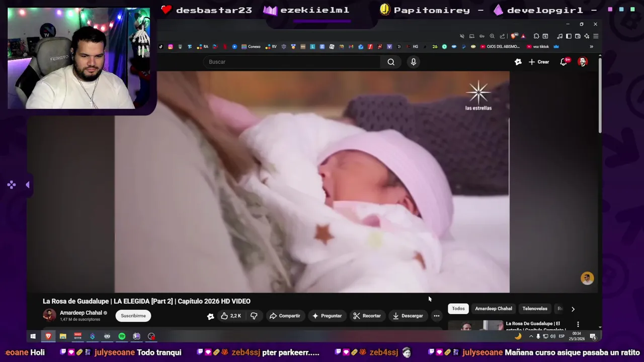Screen dimensions: 644x362
Task: Expand hidden bookmarks with double chevron
Action: (591, 47)
